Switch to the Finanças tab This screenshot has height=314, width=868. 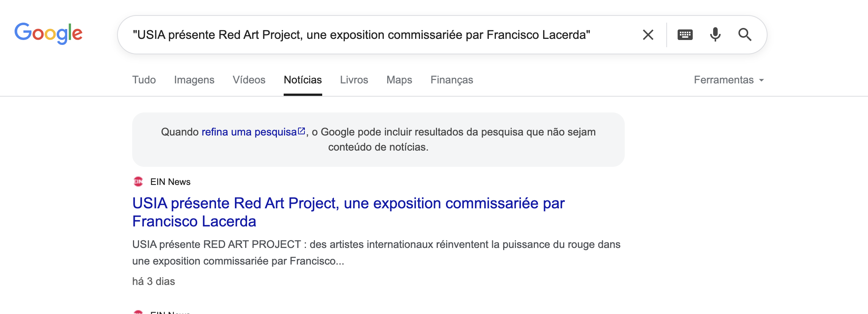coord(452,80)
